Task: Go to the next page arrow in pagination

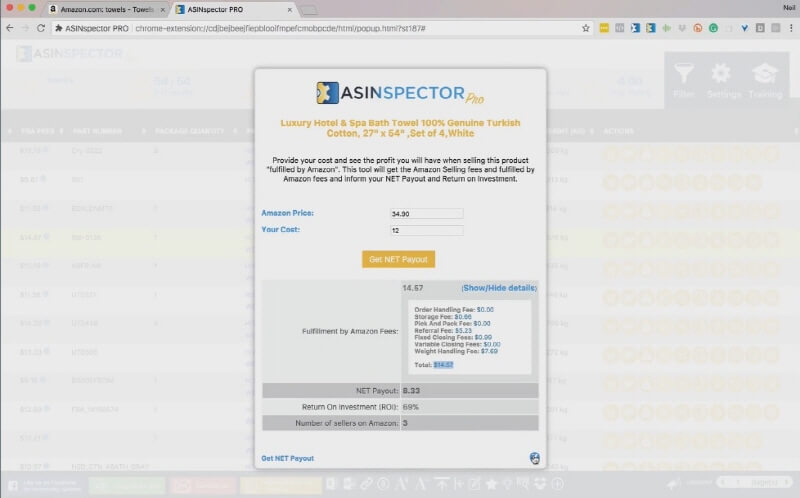Action: [x=786, y=482]
